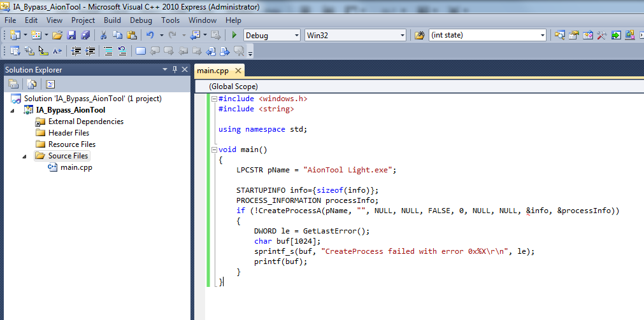
Task: Open the File menu
Action: 10,20
